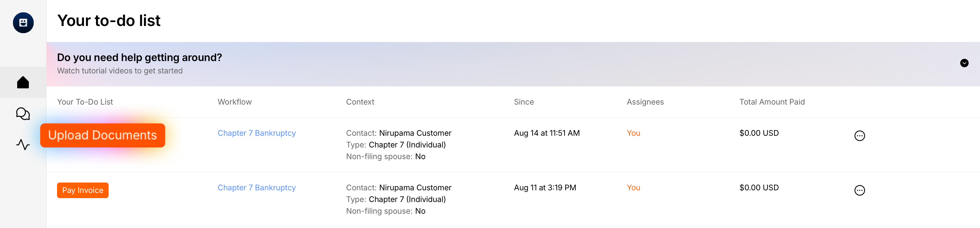Click the app logo avatar icon
This screenshot has height=228, width=980.
coord(23,23)
